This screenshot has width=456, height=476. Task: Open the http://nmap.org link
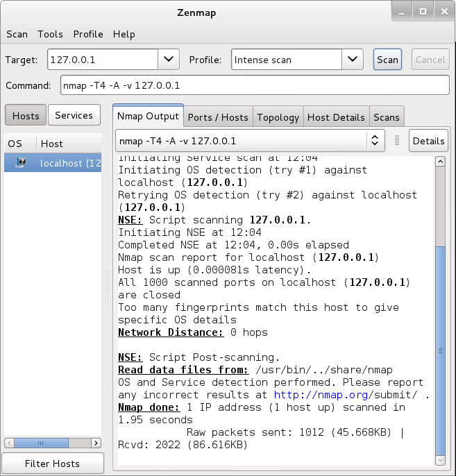(321, 395)
